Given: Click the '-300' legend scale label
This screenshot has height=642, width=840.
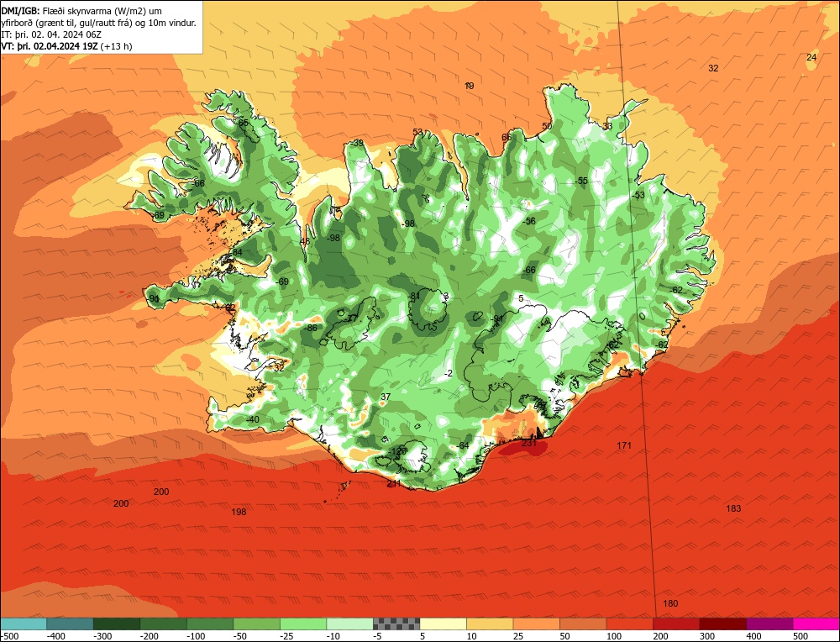Looking at the screenshot, I should point(102,636).
